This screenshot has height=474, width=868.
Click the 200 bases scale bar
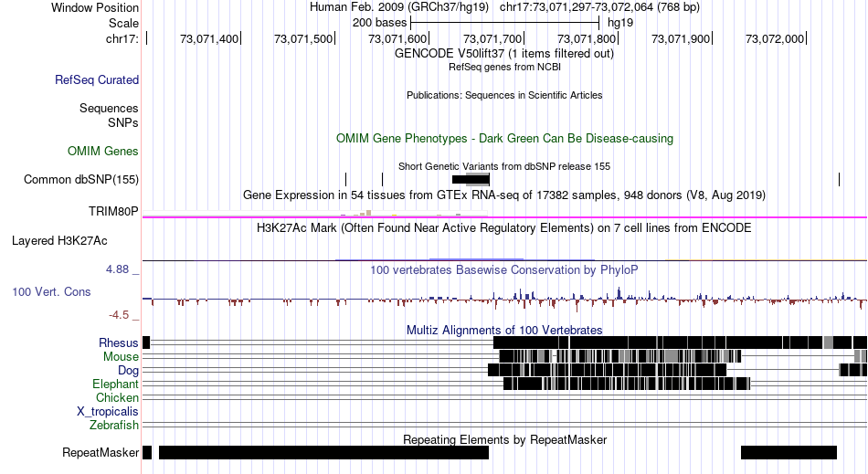tap(505, 23)
